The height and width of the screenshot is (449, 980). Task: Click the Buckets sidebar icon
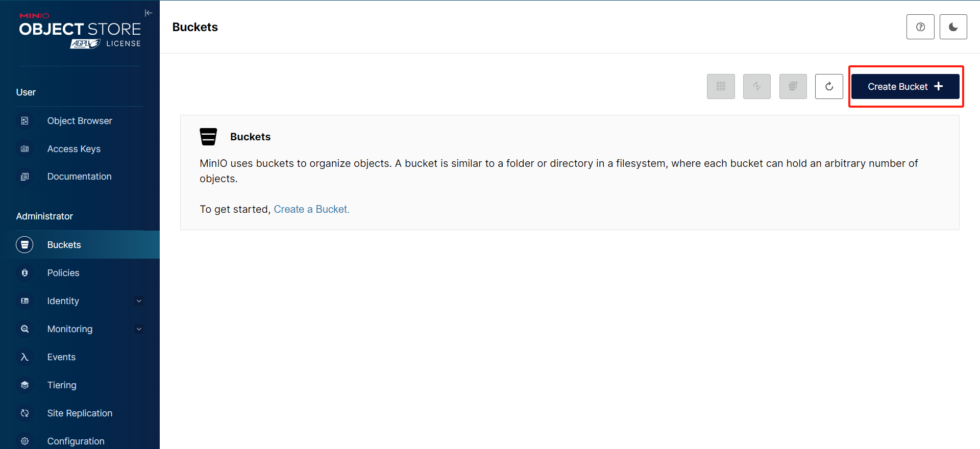click(24, 245)
